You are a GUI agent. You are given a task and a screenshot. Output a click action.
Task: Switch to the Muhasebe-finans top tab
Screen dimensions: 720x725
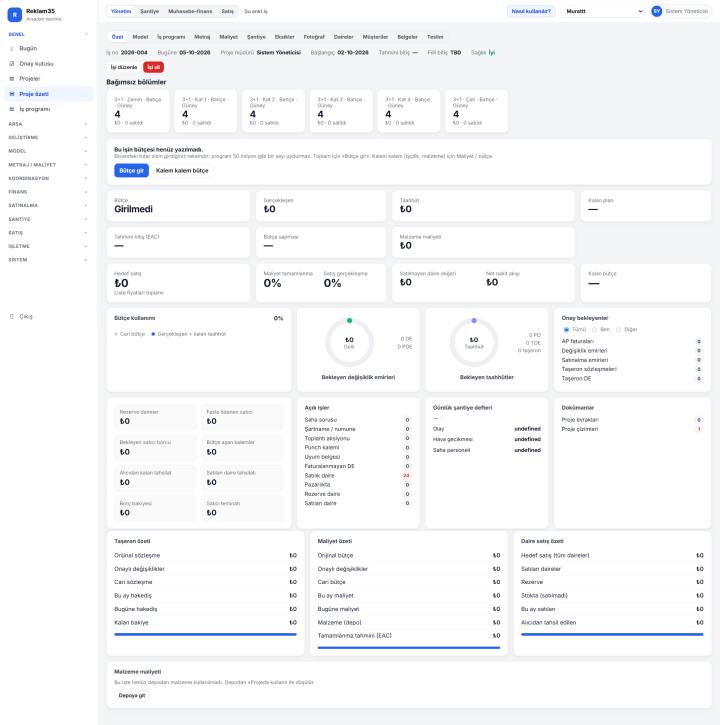coord(190,11)
